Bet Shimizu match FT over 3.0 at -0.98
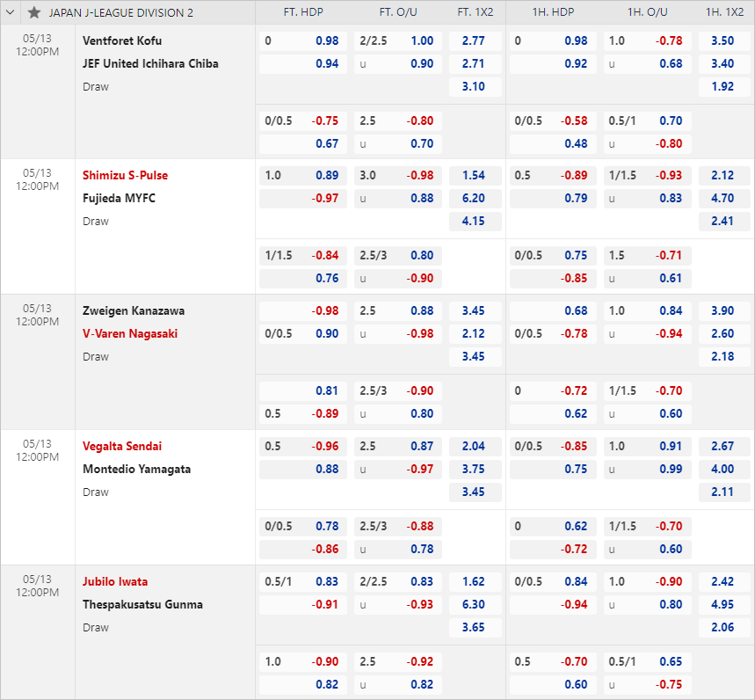755x700 pixels. [x=398, y=175]
